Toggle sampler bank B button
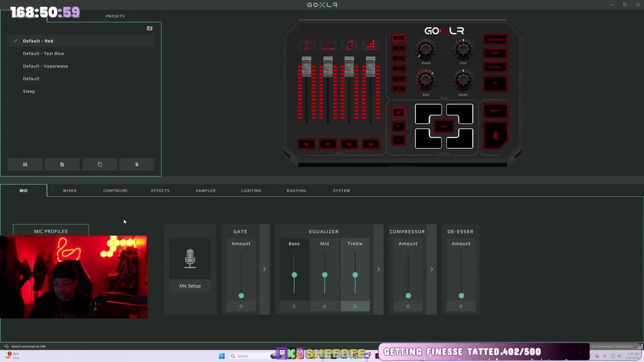This screenshot has width=644, height=362. tap(398, 127)
